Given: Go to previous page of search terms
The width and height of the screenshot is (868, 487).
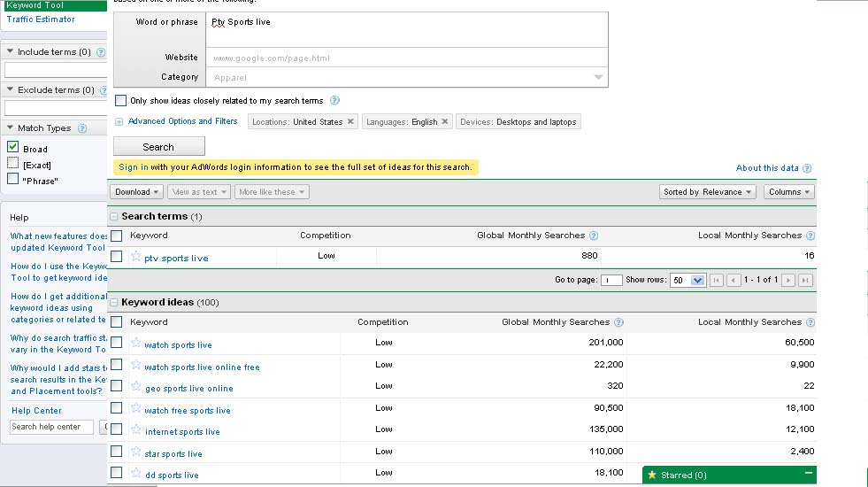Looking at the screenshot, I should (734, 280).
